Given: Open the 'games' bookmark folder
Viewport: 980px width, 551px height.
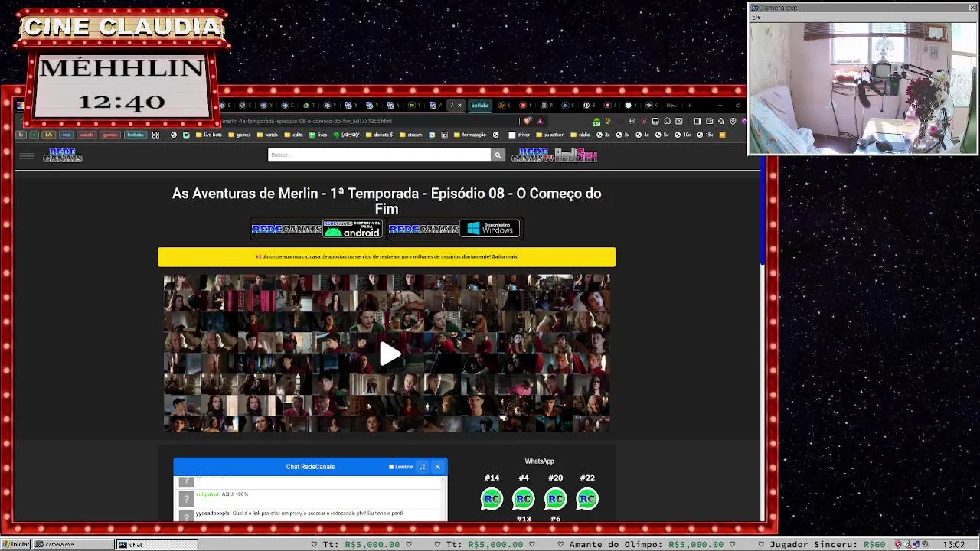Looking at the screenshot, I should tap(239, 135).
